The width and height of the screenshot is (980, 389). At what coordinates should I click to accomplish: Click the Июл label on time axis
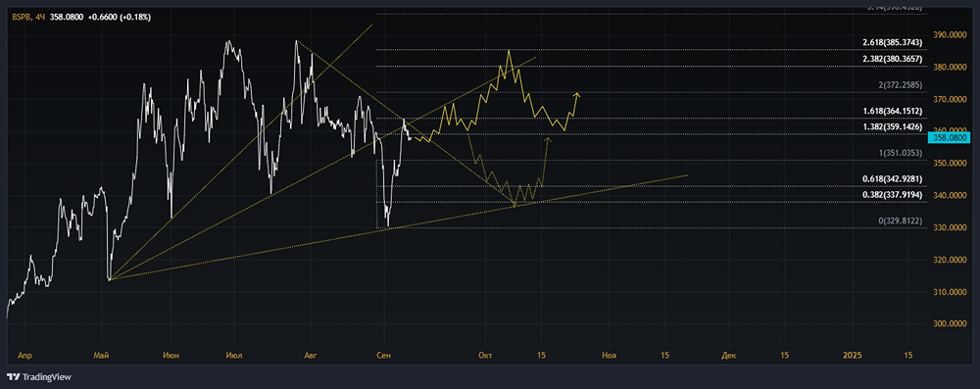pos(234,356)
